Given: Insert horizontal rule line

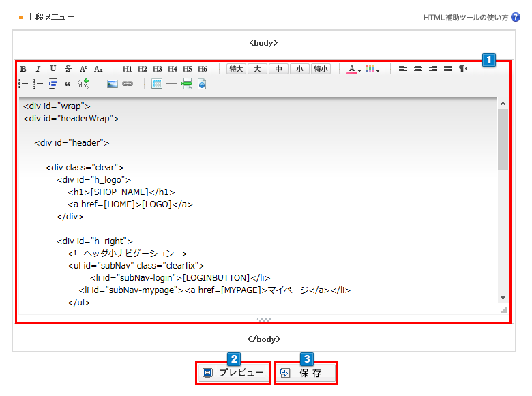Looking at the screenshot, I should tap(172, 84).
